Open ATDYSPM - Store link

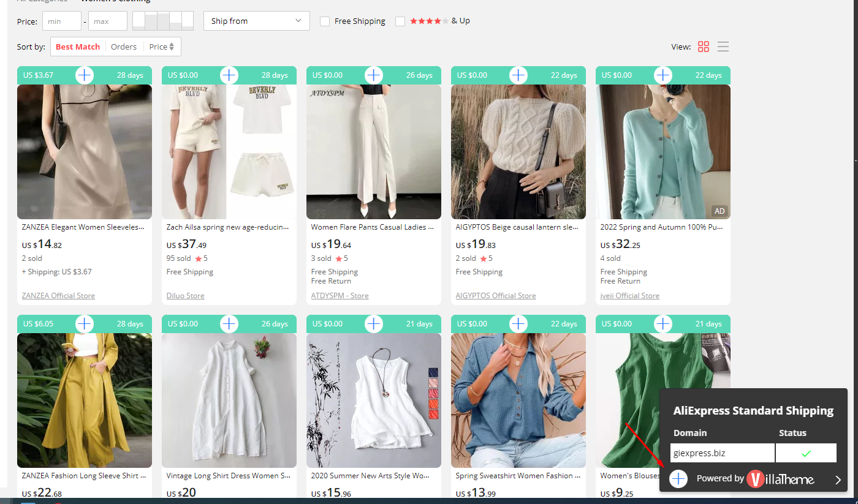(340, 296)
